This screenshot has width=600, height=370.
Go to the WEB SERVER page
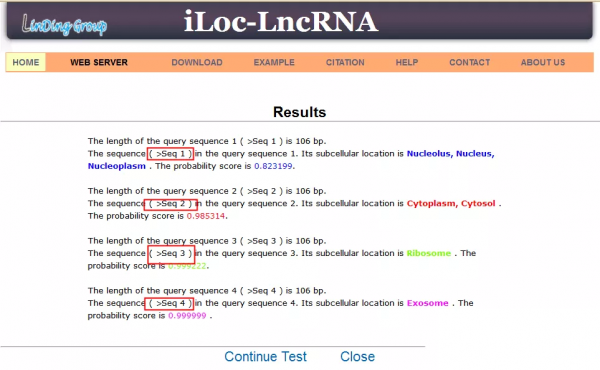click(99, 62)
